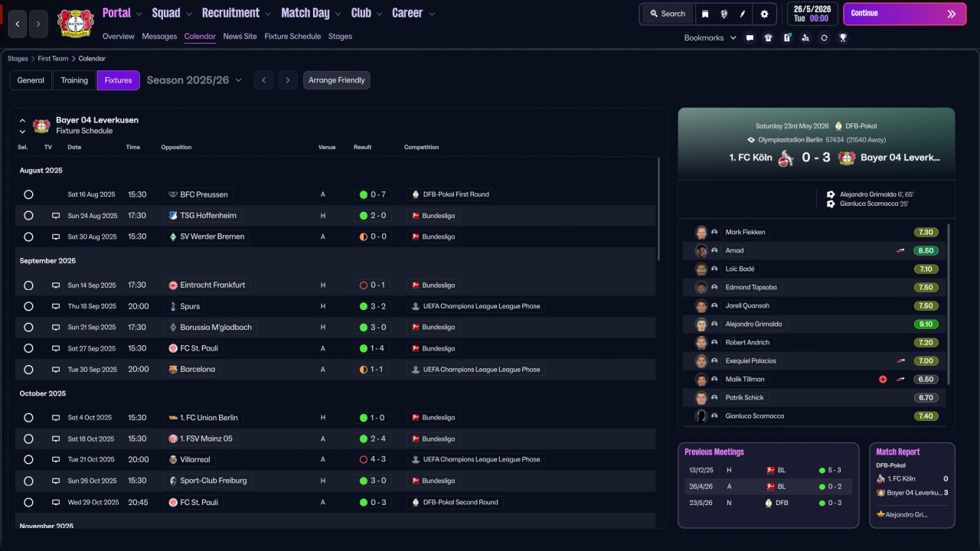Click the 1. FC Köln crest in match header
The image size is (980, 551).
click(x=786, y=158)
